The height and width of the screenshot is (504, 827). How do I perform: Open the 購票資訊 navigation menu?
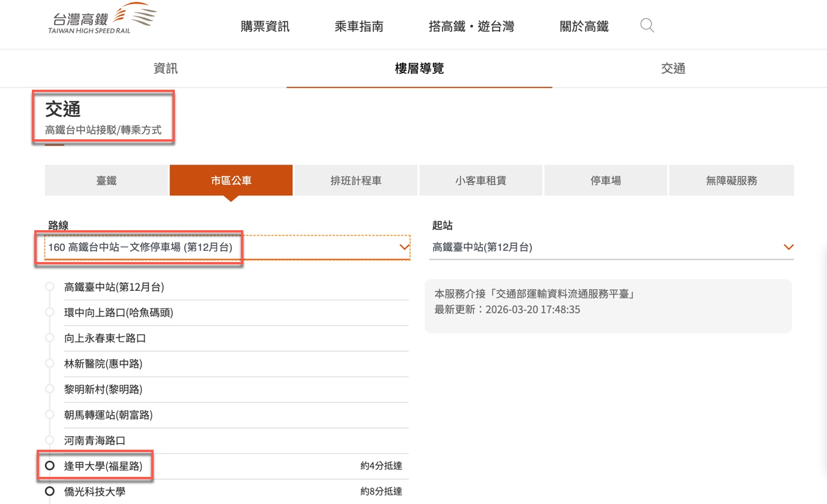pyautogui.click(x=265, y=27)
